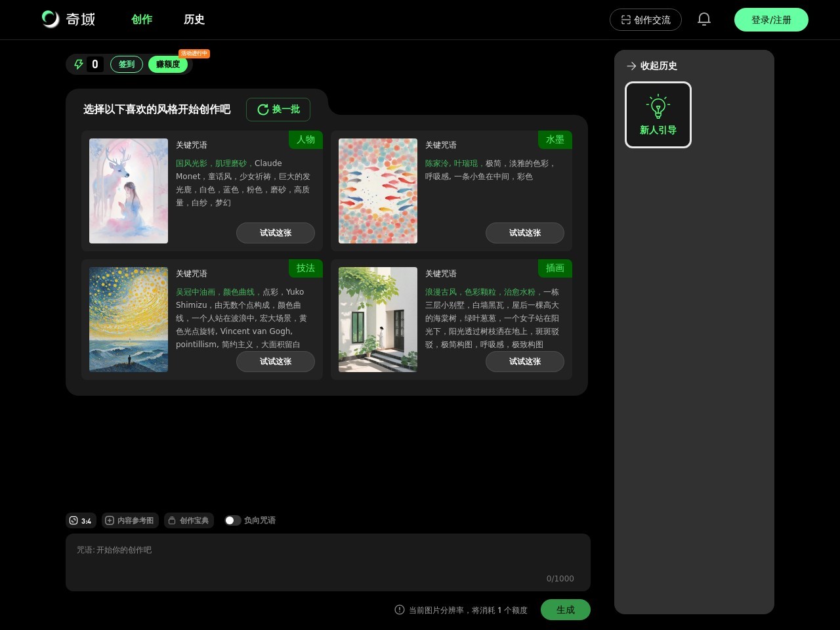Click the 生成 generate button
This screenshot has height=630, width=840.
tap(565, 610)
